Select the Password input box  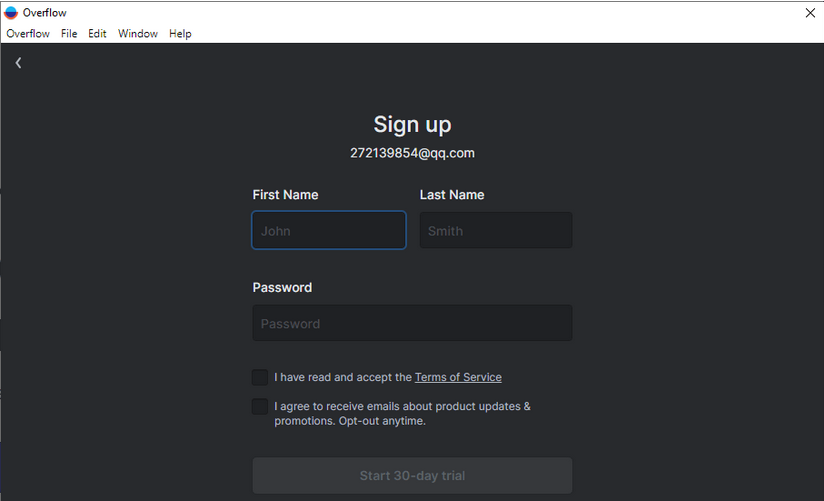click(x=412, y=323)
